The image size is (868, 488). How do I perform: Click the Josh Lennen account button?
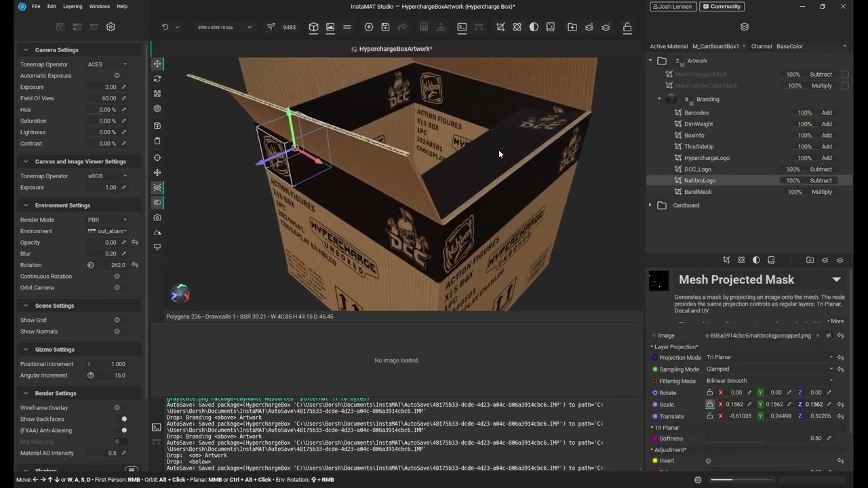point(673,6)
